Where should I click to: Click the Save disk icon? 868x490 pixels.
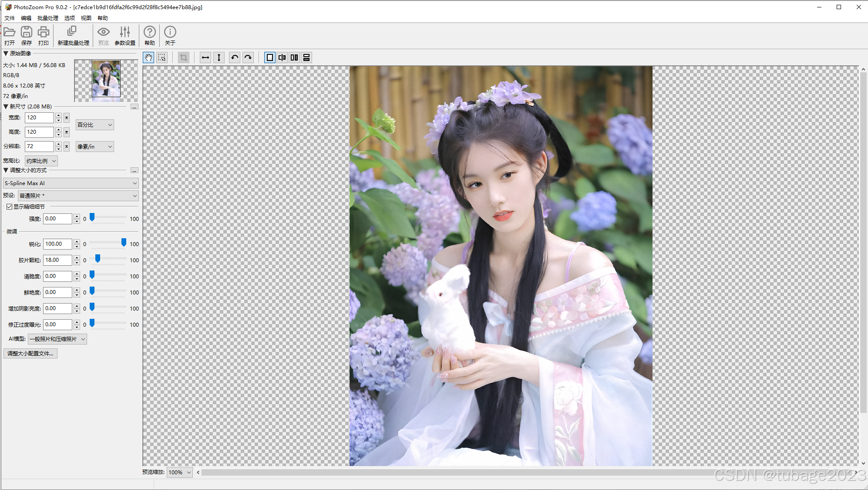click(27, 32)
